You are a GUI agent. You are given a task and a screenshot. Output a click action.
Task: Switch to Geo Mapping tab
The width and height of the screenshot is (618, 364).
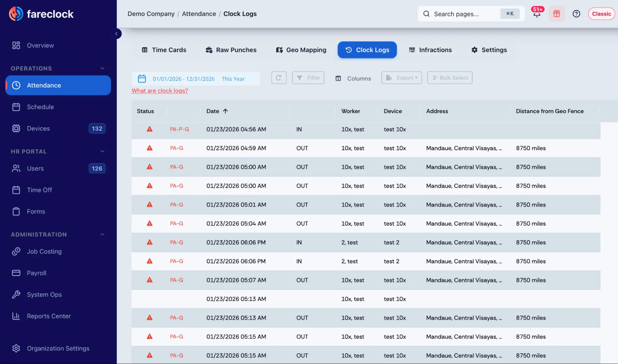coord(301,50)
